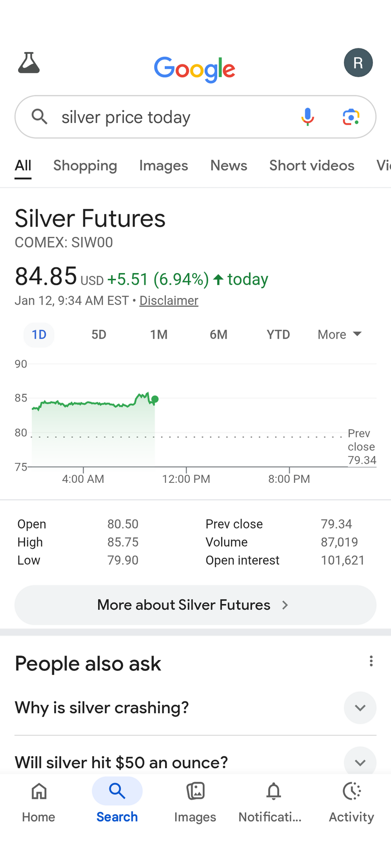
Task: Tap the voice search microphone
Action: [307, 117]
